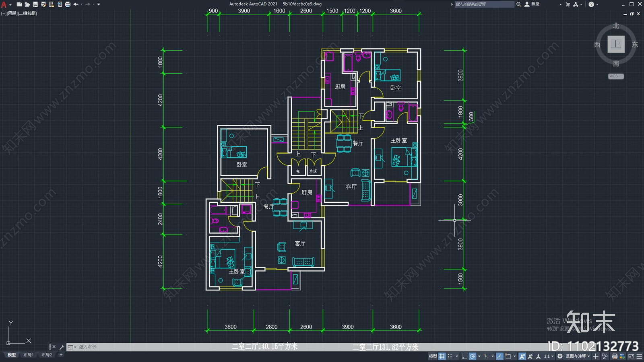Expand the Help dropdown arrow
The height and width of the screenshot is (362, 644).
(x=597, y=4)
